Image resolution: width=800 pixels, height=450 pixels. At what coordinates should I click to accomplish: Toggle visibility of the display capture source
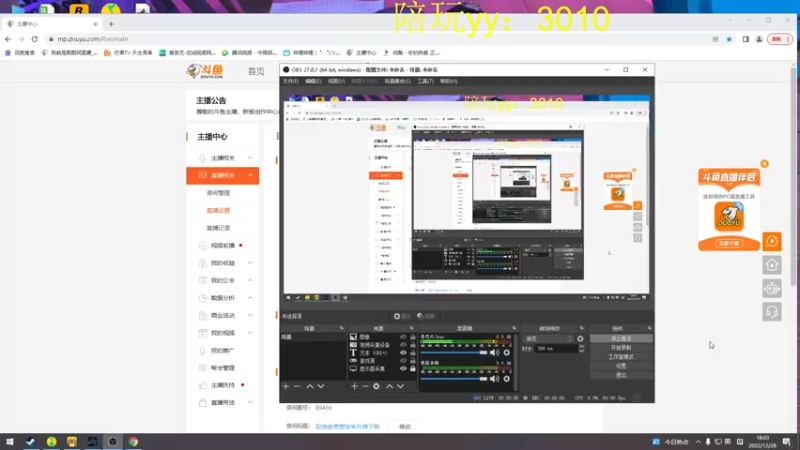coord(403,368)
